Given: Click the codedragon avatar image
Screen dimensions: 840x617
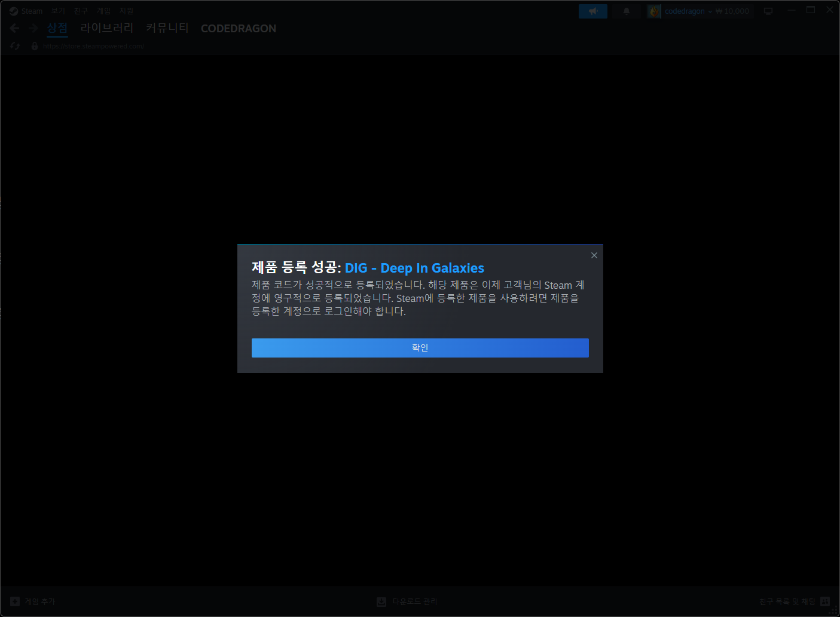Looking at the screenshot, I should pyautogui.click(x=655, y=11).
